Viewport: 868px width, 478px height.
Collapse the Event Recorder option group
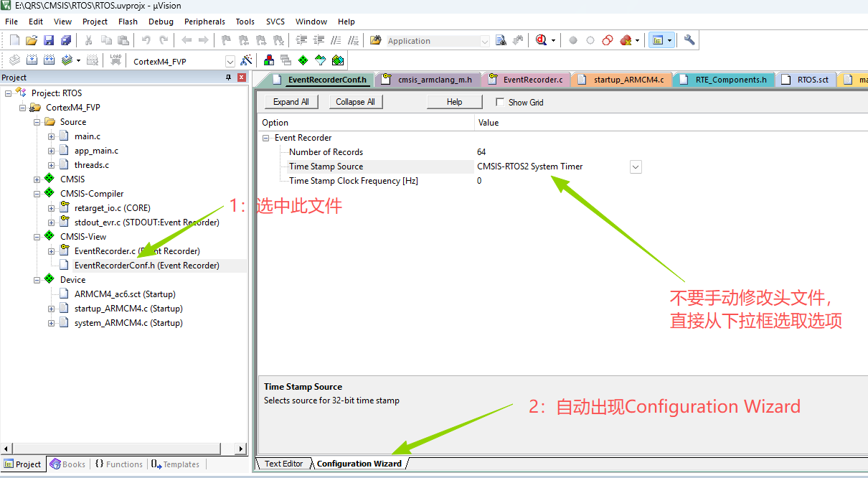266,138
